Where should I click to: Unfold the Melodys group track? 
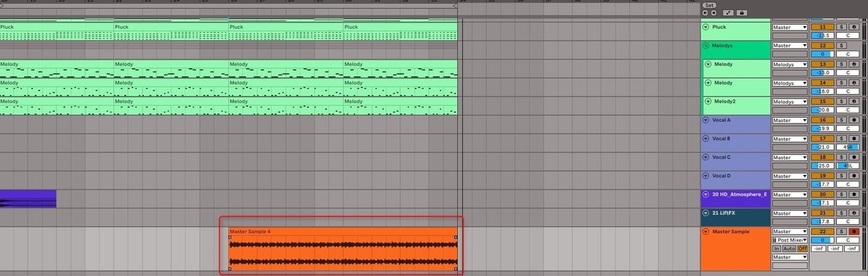click(705, 46)
